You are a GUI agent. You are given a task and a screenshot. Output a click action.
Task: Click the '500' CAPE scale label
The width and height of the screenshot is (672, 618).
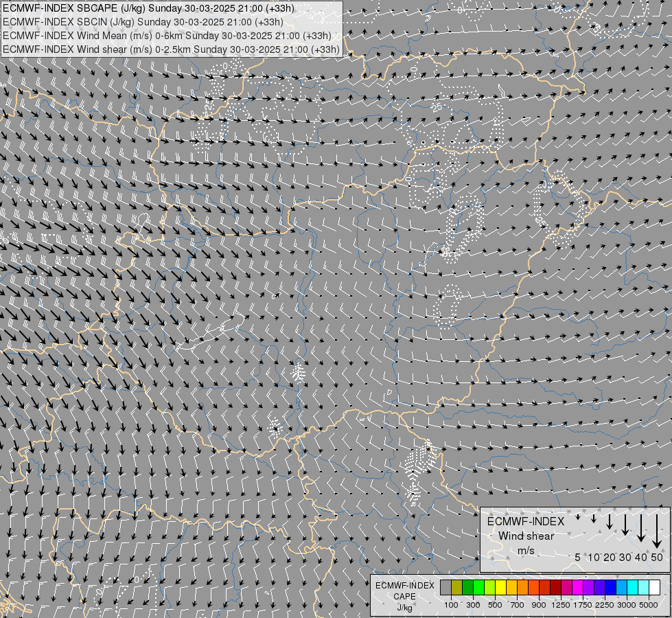pos(495,605)
